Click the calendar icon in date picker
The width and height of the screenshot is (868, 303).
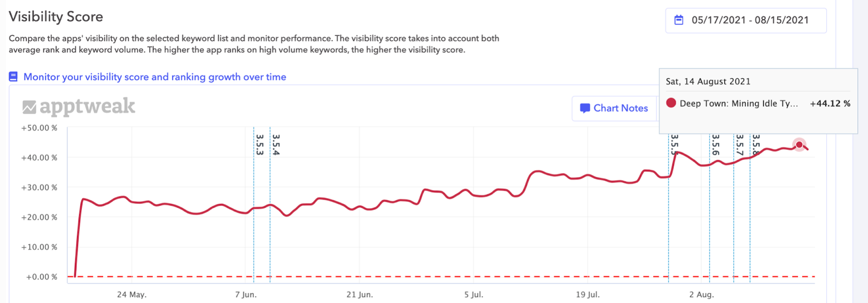click(679, 20)
